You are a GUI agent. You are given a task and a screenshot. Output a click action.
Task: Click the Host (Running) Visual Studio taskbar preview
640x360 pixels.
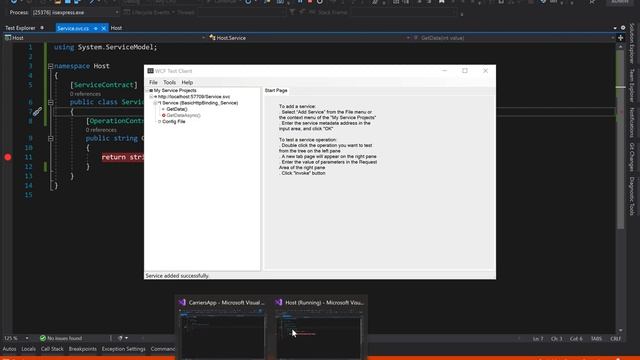pyautogui.click(x=320, y=327)
